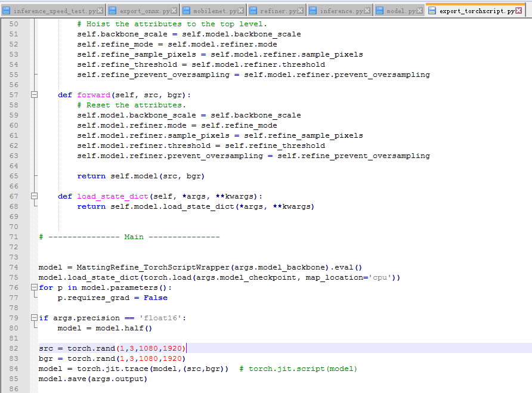Switch to export_onnx.py tab
The height and width of the screenshot is (393, 532).
[144, 11]
